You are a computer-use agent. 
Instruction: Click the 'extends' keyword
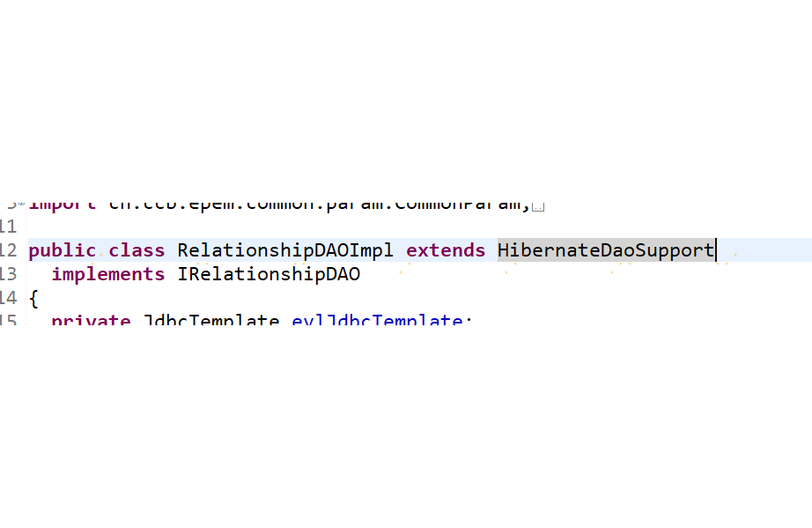(446, 250)
